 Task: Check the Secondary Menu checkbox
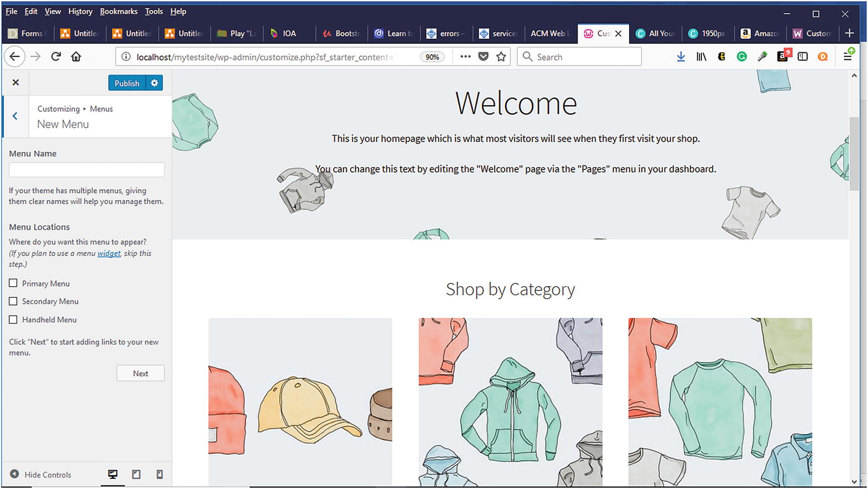[x=13, y=301]
